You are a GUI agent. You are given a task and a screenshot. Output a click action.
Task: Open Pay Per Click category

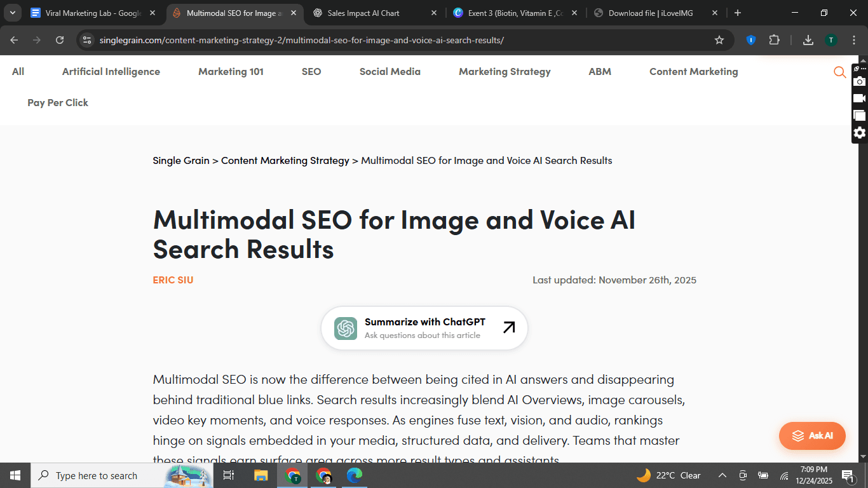click(x=58, y=103)
